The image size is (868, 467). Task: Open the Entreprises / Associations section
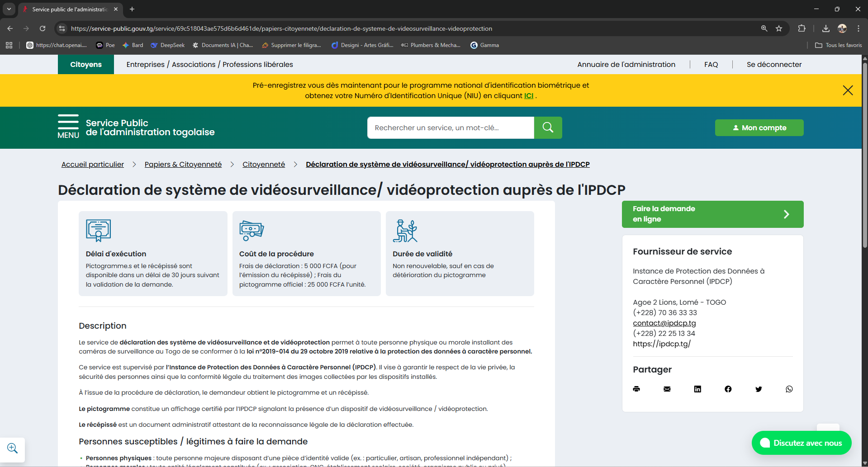[209, 64]
